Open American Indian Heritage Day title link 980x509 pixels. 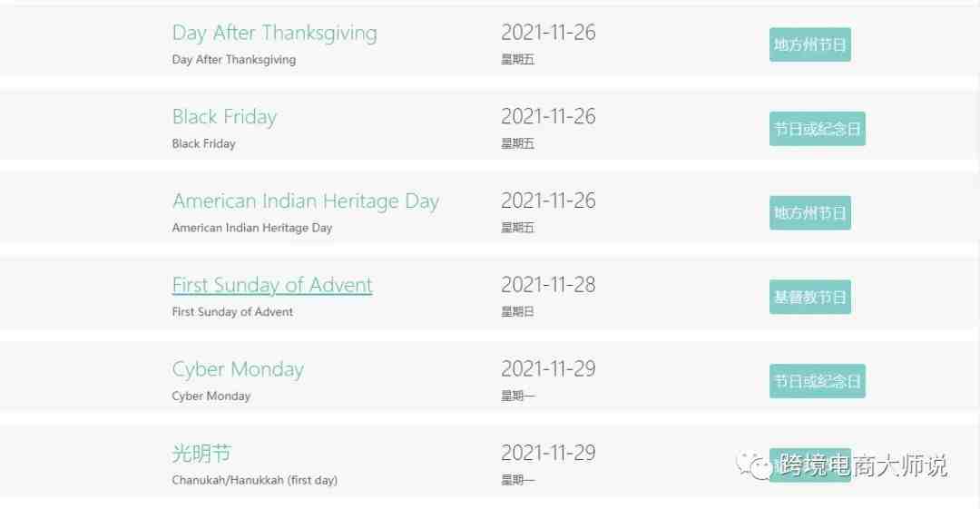306,201
